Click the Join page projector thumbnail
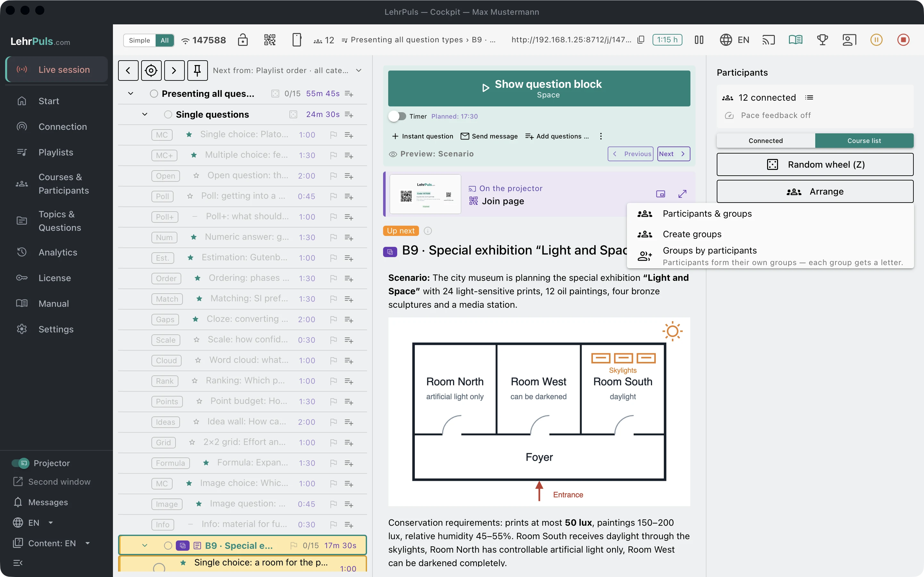The width and height of the screenshot is (924, 577). pyautogui.click(x=425, y=194)
